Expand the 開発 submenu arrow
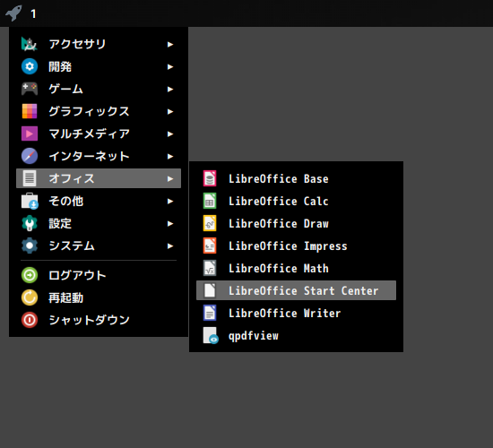 pos(170,66)
